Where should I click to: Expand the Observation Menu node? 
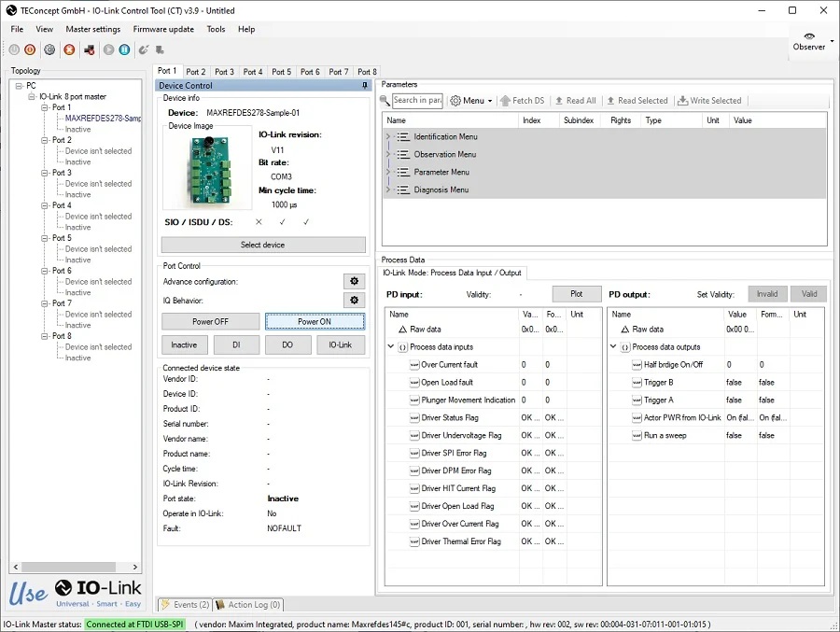(388, 154)
